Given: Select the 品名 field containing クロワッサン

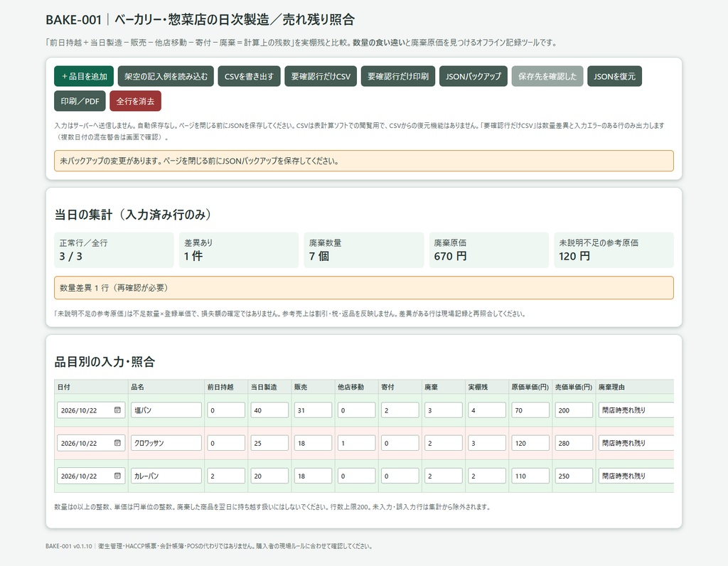Looking at the screenshot, I should click(166, 443).
